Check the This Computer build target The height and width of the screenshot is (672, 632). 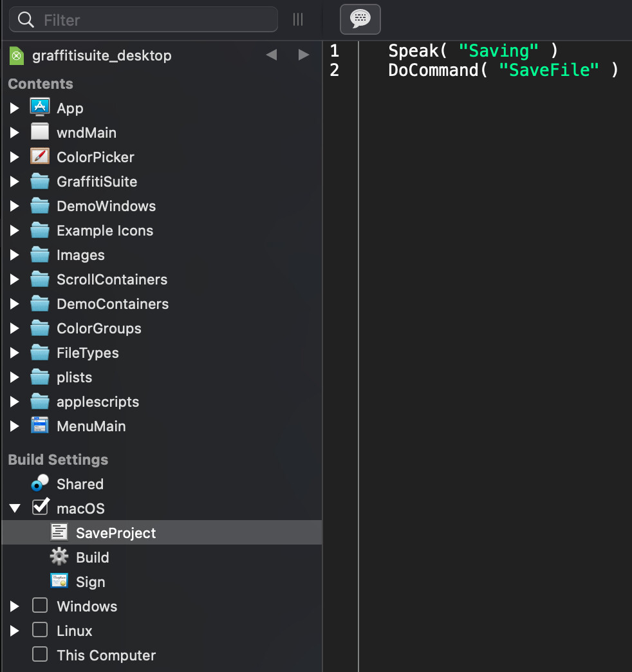(40, 655)
